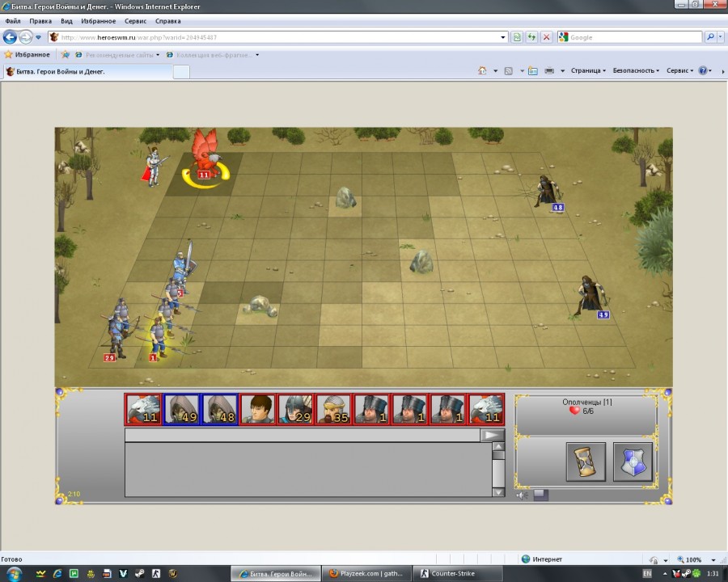Click the Интернет security zone status

542,559
